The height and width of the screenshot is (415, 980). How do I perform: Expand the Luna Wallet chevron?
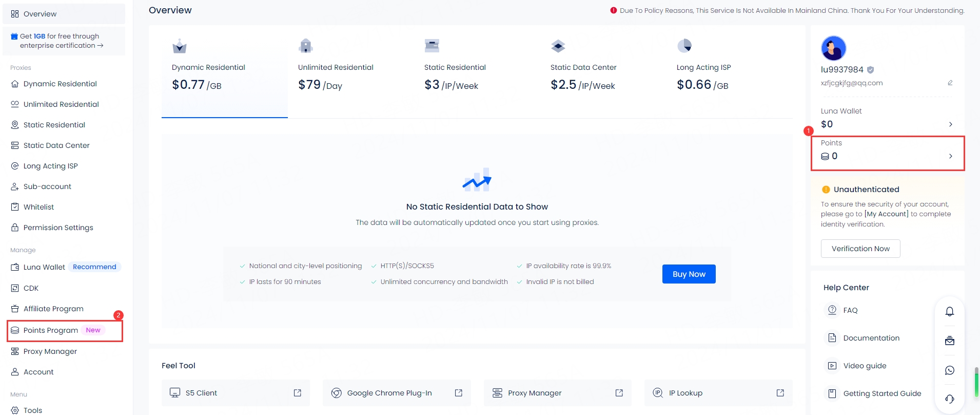coord(950,124)
